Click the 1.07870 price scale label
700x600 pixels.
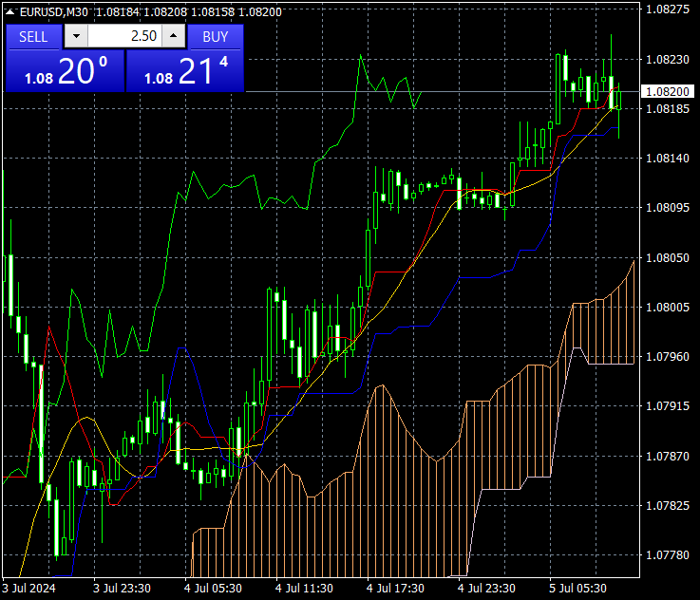click(x=668, y=457)
